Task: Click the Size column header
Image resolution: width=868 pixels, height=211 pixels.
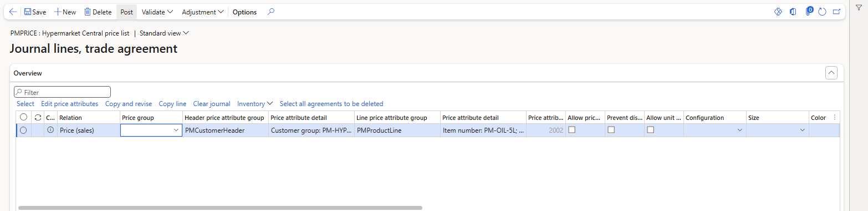Action: (778, 118)
